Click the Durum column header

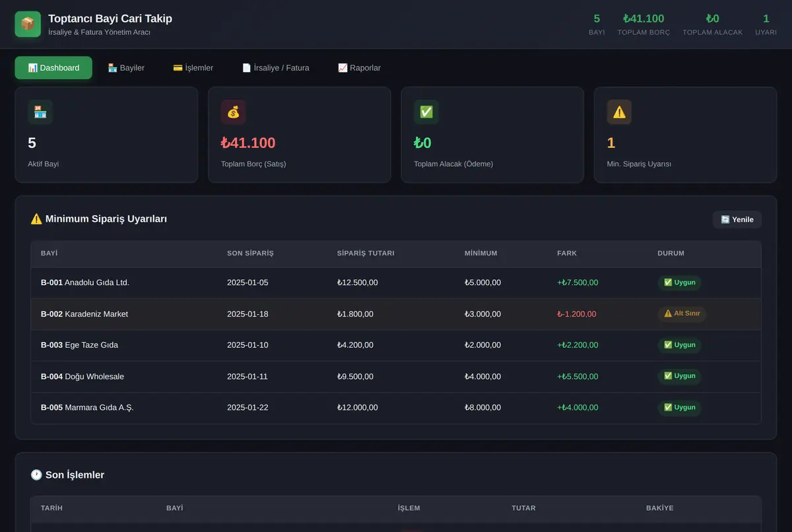pos(671,253)
